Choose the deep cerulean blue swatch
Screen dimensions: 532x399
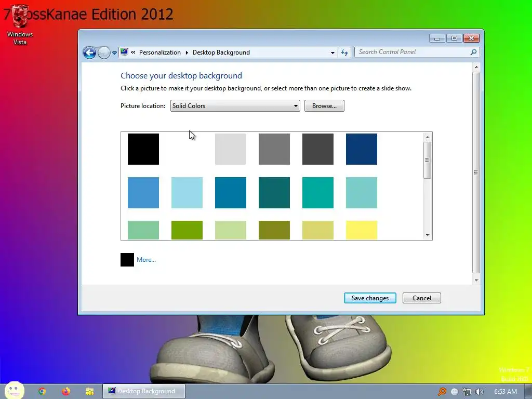(231, 193)
